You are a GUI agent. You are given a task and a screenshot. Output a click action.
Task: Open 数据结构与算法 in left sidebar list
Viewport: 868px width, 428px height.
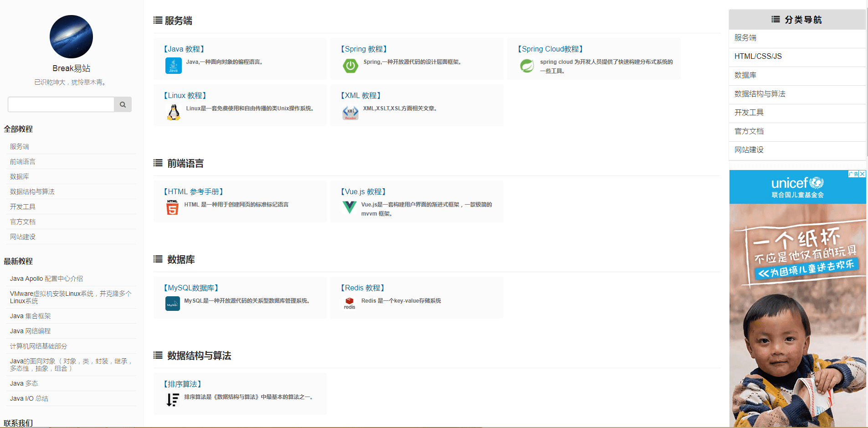(32, 192)
